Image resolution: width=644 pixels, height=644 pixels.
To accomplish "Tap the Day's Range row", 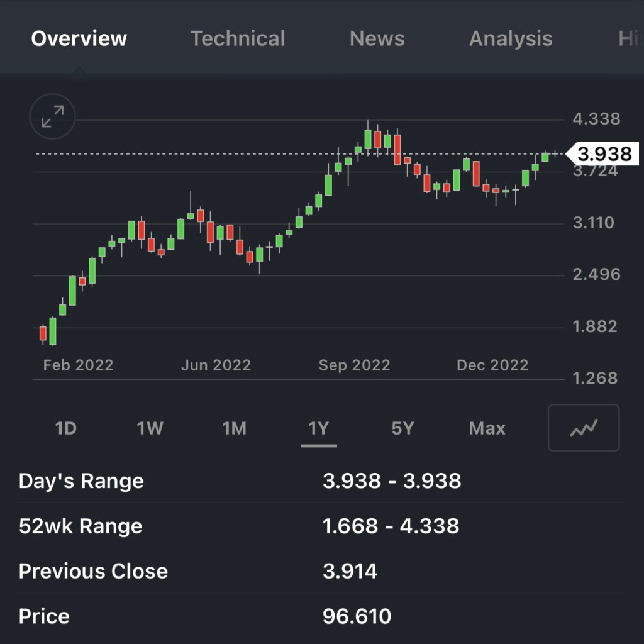I will tap(322, 481).
